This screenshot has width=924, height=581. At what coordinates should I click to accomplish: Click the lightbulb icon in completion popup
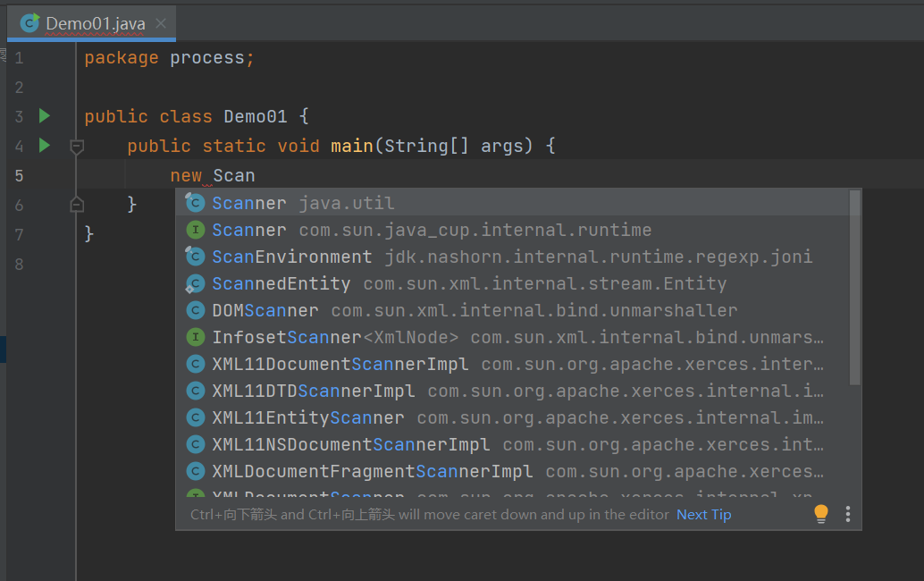[x=821, y=514]
